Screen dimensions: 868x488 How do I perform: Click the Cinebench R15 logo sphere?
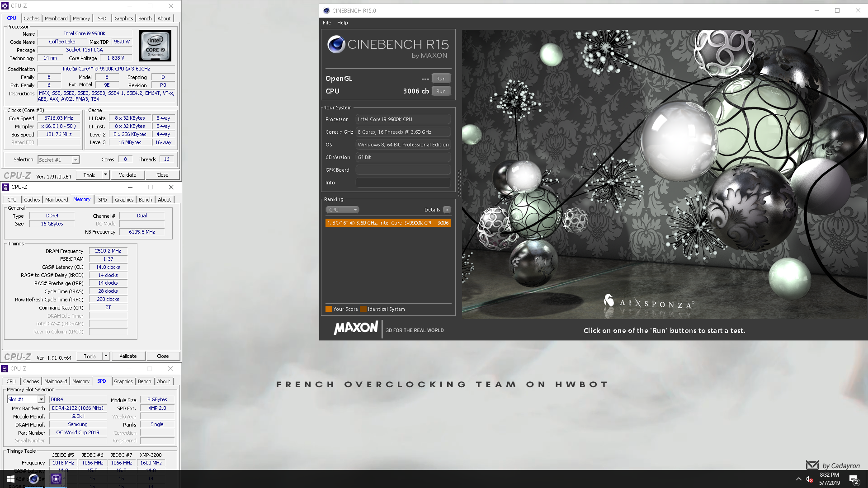coord(336,44)
